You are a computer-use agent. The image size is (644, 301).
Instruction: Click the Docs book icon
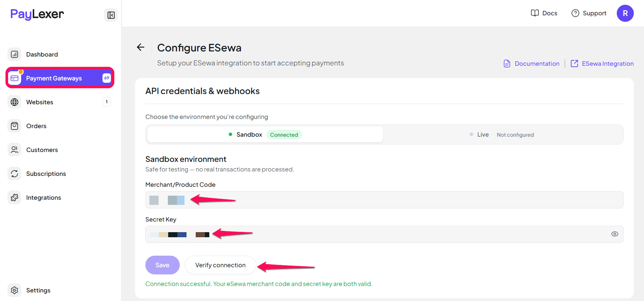(x=534, y=13)
